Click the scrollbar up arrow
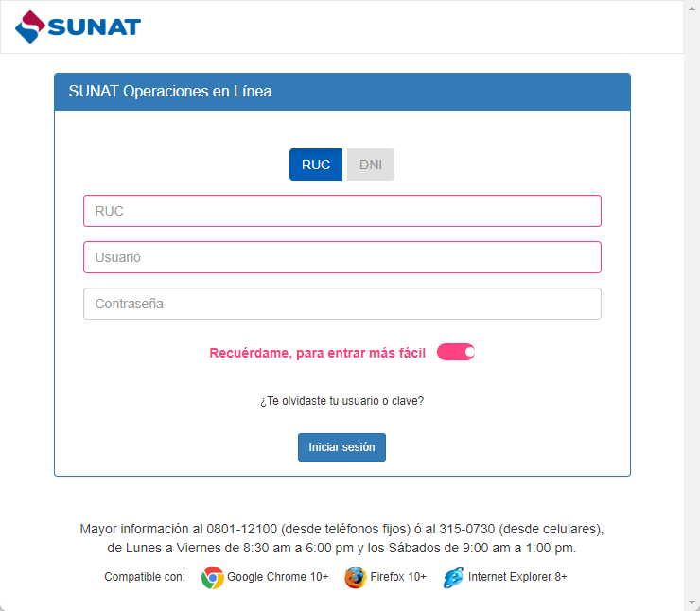The image size is (700, 611). 692,8
